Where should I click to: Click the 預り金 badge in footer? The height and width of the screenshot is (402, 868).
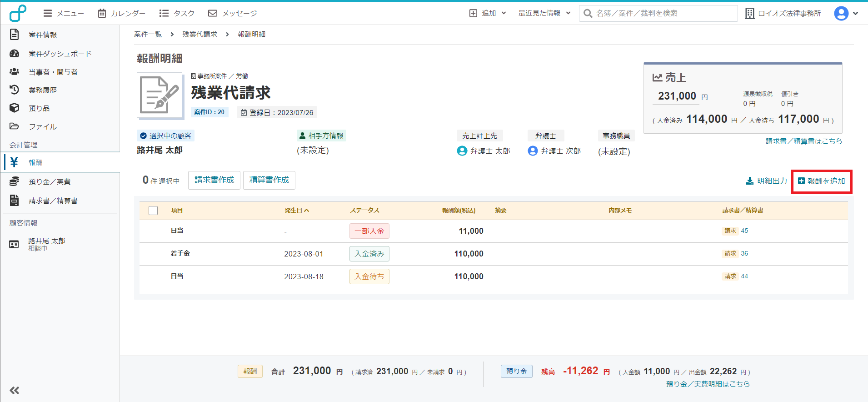coord(516,371)
